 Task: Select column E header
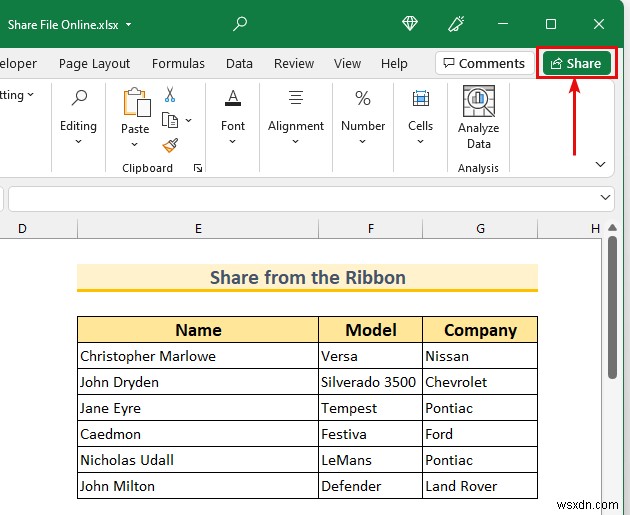[198, 229]
